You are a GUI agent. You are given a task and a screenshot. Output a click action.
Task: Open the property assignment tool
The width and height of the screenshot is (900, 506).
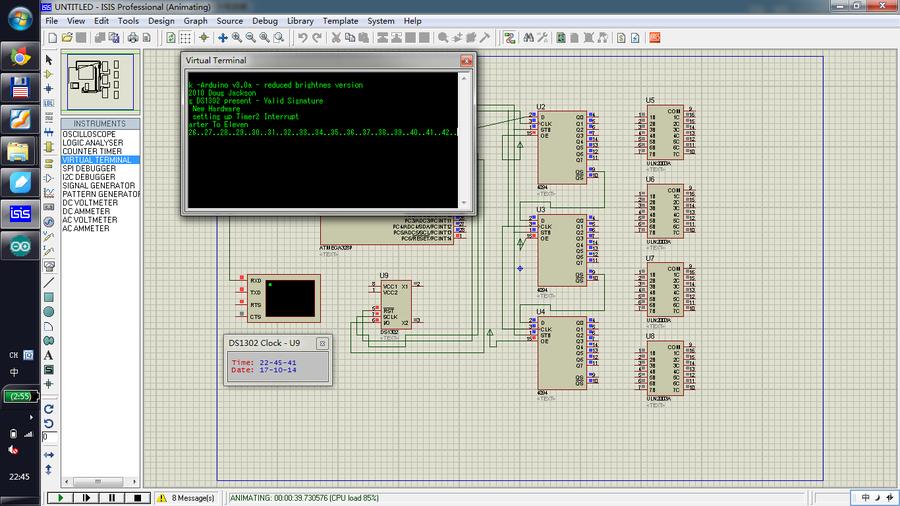[x=542, y=38]
